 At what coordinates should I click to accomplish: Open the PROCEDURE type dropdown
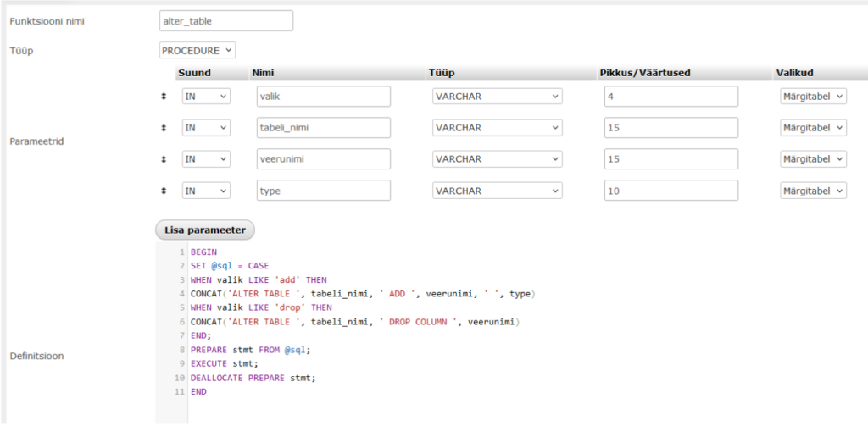[x=198, y=50]
